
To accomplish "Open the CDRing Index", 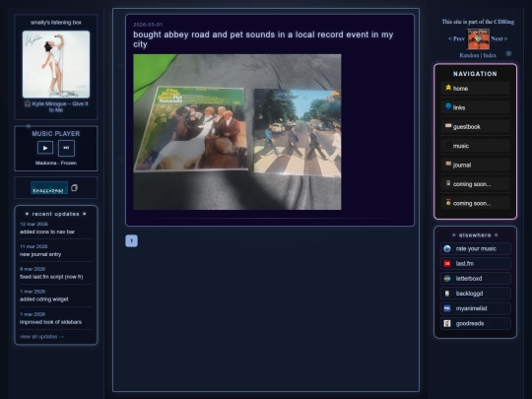I will pyautogui.click(x=490, y=55).
